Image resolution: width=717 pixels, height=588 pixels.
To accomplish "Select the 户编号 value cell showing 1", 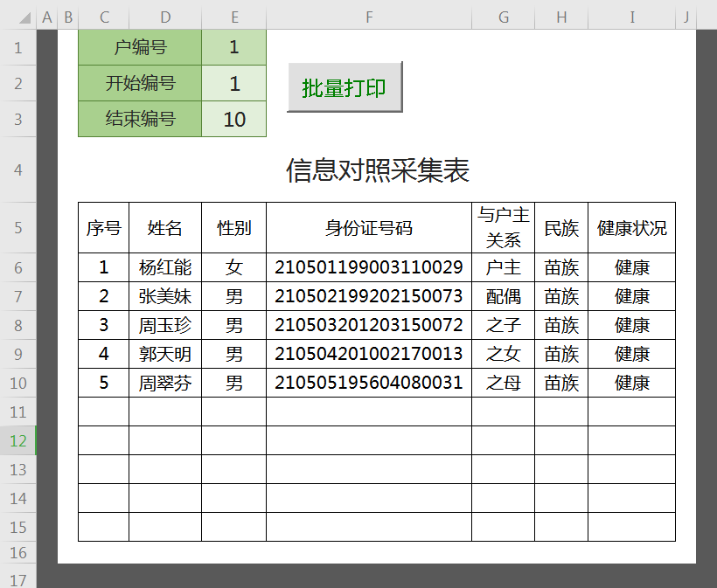I will tap(234, 47).
